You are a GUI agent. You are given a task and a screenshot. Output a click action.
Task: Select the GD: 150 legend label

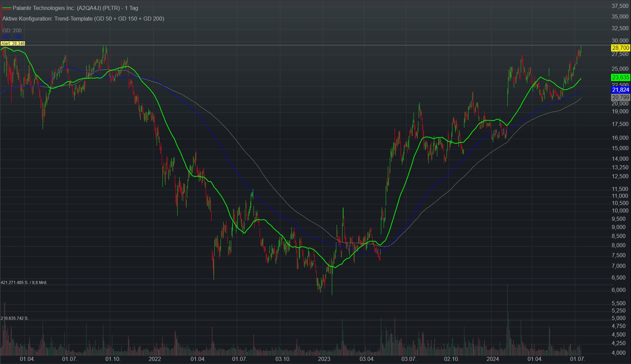[12, 36]
